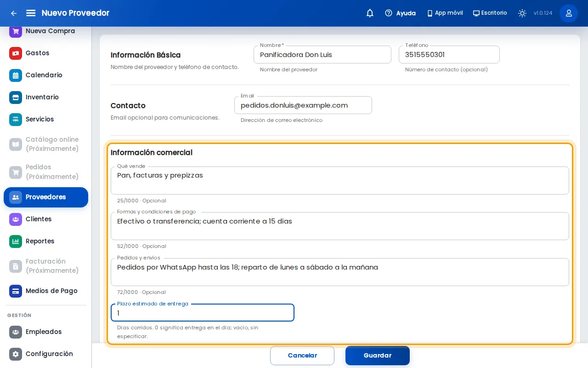Viewport: 588px width, 368px height.
Task: Click the Email input field
Action: click(x=303, y=105)
